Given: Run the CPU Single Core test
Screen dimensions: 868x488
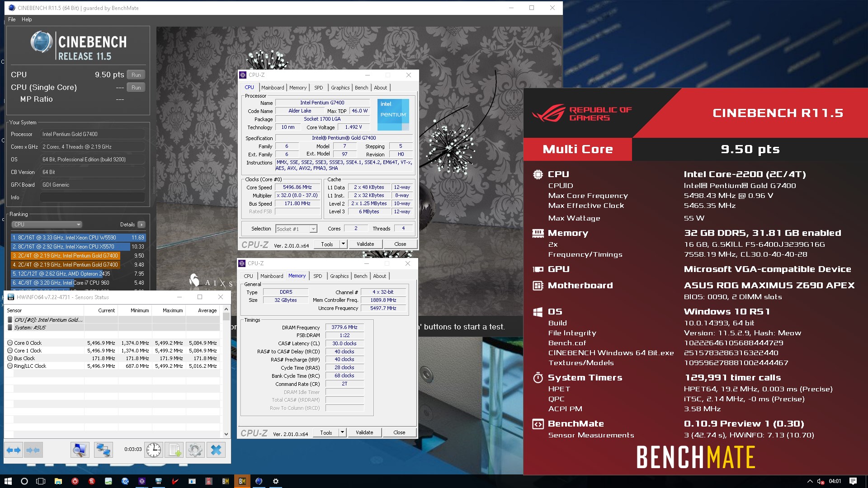Looking at the screenshot, I should pos(136,88).
